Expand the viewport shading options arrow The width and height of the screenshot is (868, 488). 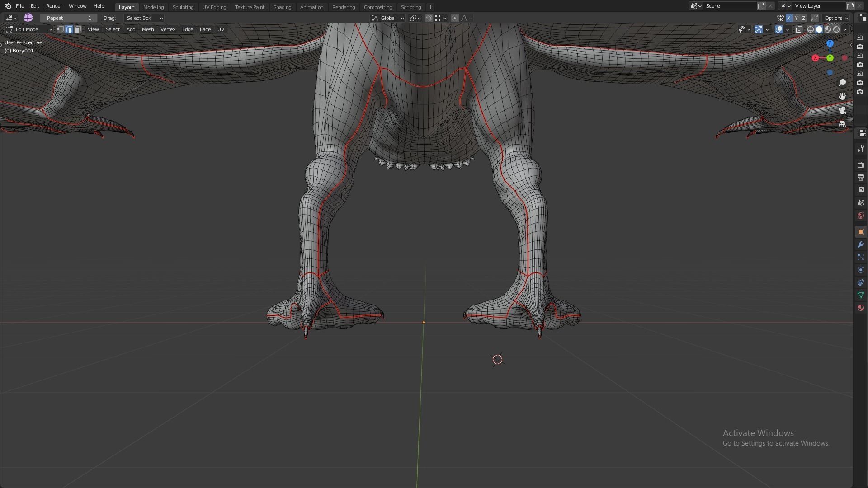(x=845, y=29)
